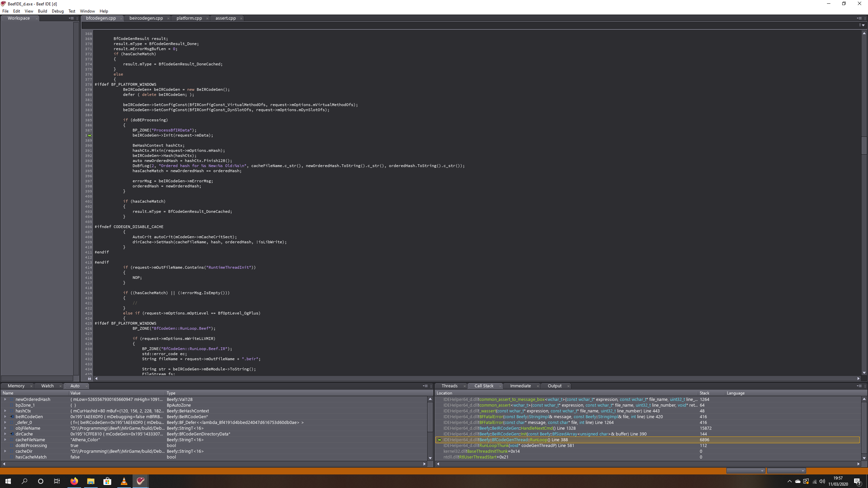Click the yellow execution arrow at line 388
This screenshot has width=868, height=488.
(x=90, y=135)
